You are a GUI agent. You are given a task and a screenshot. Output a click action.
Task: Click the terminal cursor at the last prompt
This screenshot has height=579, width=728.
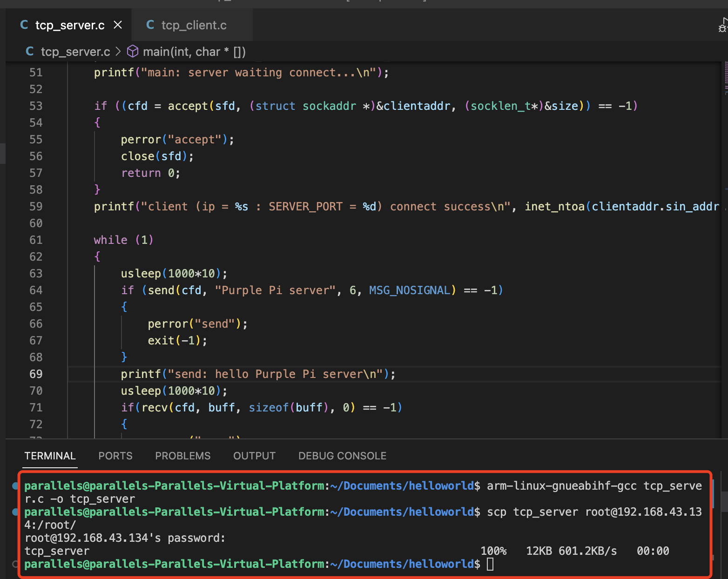pos(490,564)
